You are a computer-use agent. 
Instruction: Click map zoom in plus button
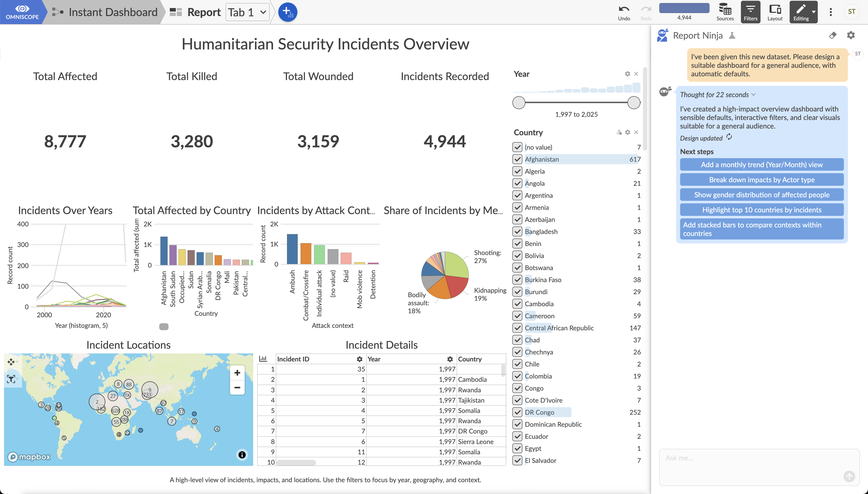click(237, 373)
